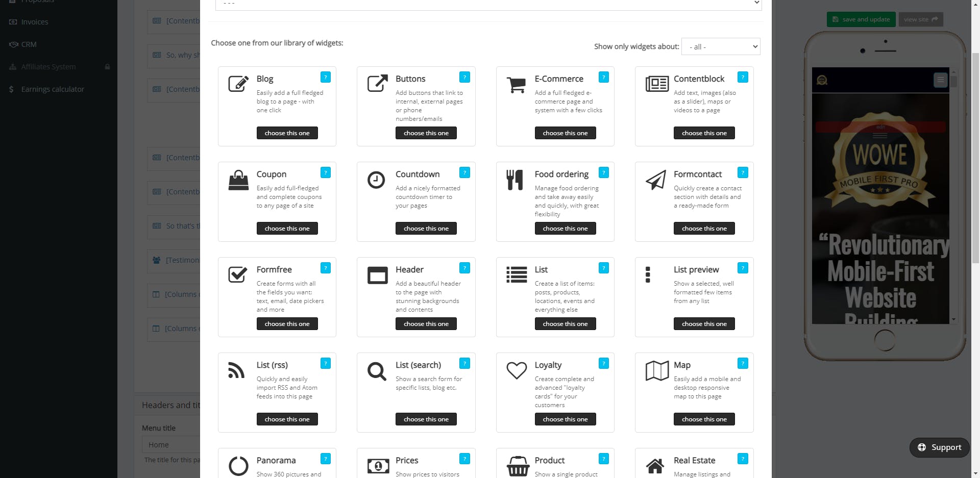Click the List (rss) feed icon

coord(236,370)
